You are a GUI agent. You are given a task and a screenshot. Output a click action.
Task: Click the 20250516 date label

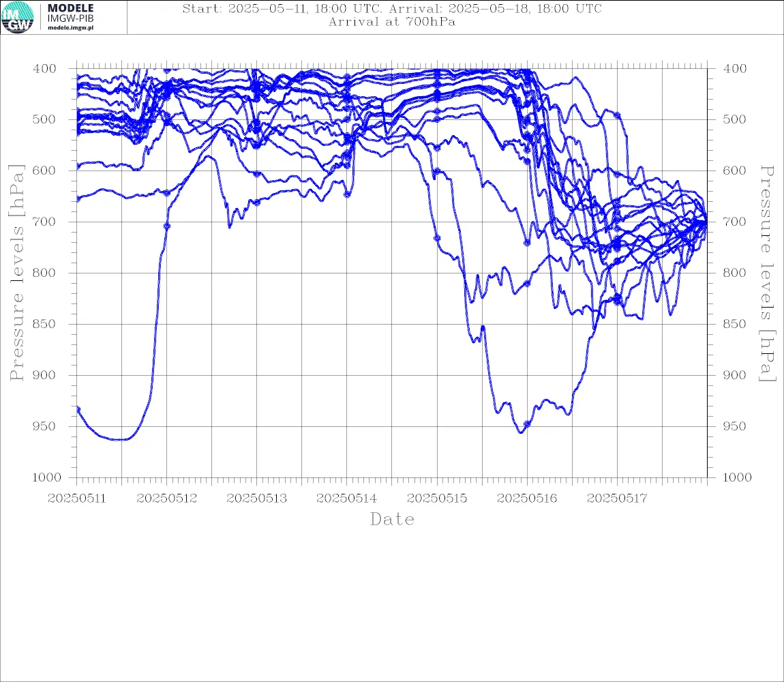(527, 499)
